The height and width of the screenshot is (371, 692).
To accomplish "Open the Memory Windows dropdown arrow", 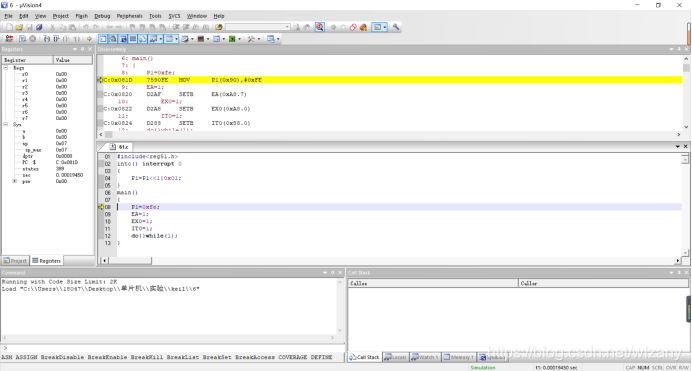I will tap(176, 39).
